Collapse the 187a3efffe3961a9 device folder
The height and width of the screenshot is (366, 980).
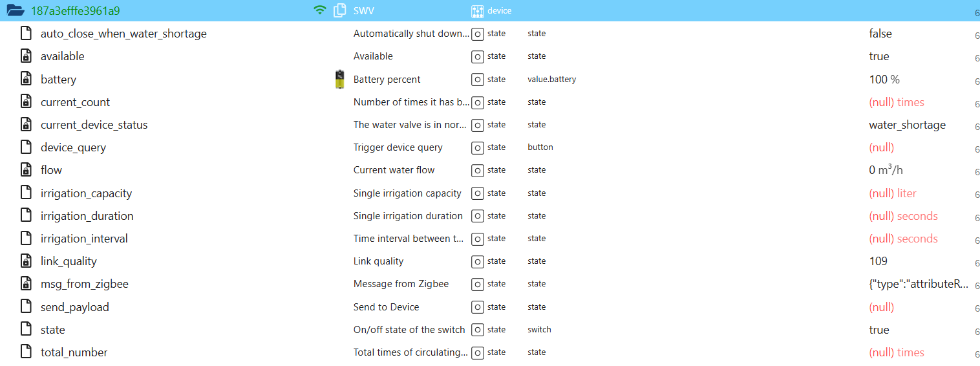(x=16, y=11)
